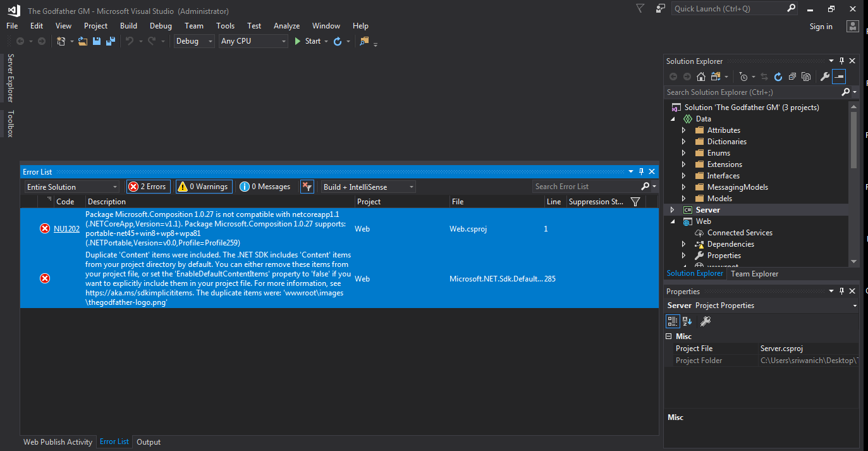Click the green Start debugging button
This screenshot has width=868, height=451.
(x=298, y=41)
